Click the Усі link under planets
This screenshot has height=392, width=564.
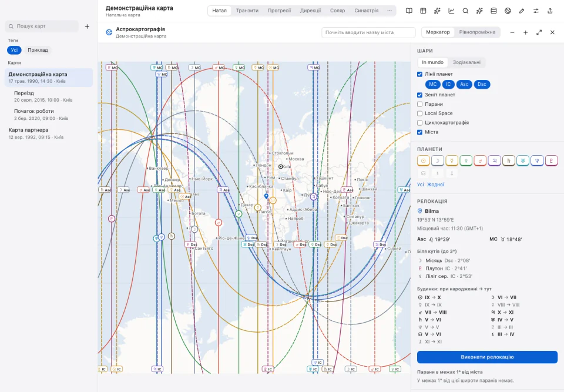[x=420, y=185]
